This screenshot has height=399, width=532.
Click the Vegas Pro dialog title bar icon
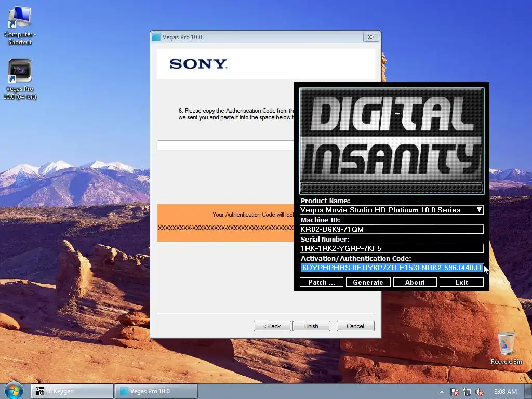(156, 37)
